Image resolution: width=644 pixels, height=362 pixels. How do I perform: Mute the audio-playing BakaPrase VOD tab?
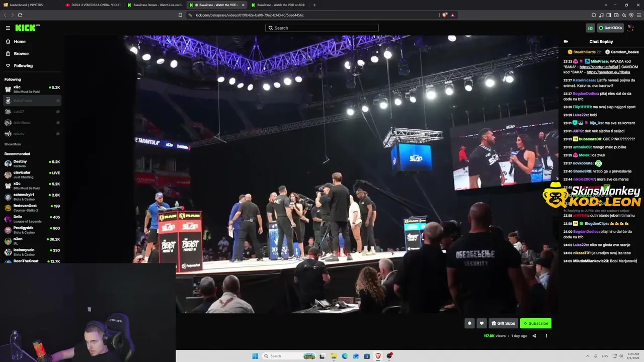(x=196, y=5)
